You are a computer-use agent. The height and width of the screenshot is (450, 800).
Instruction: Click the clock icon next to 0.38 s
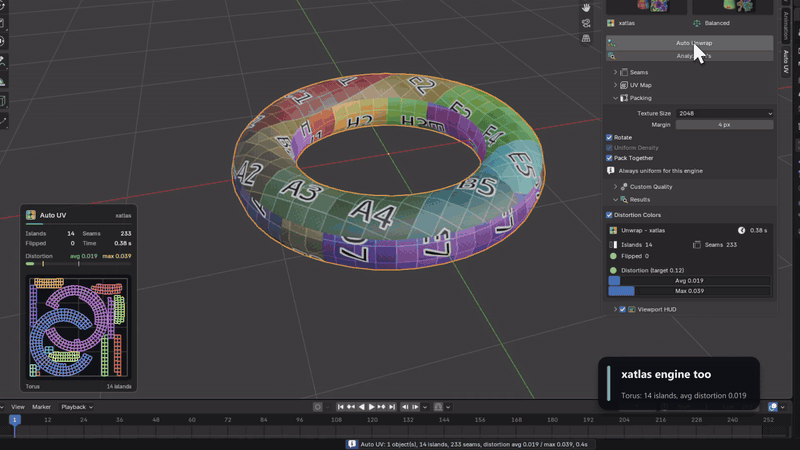pyautogui.click(x=741, y=231)
